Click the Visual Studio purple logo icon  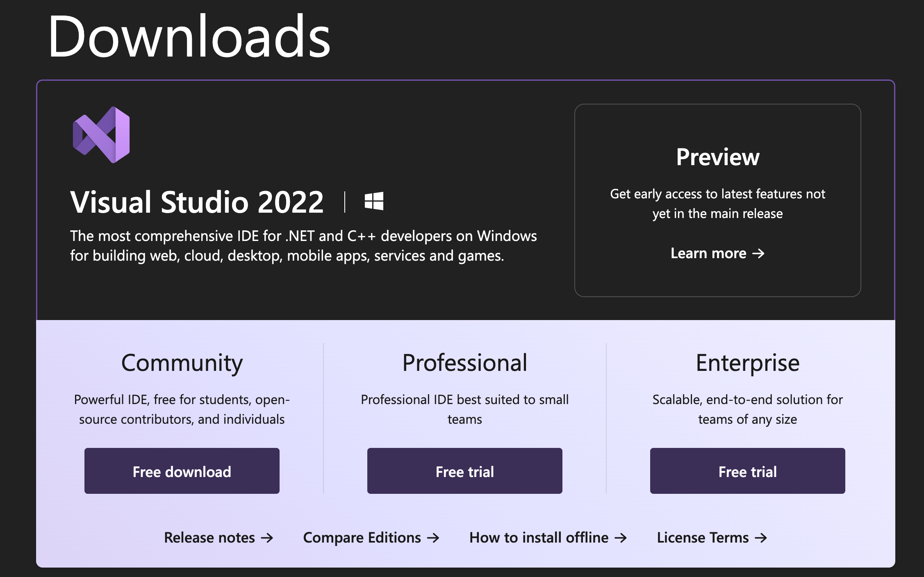pos(101,135)
